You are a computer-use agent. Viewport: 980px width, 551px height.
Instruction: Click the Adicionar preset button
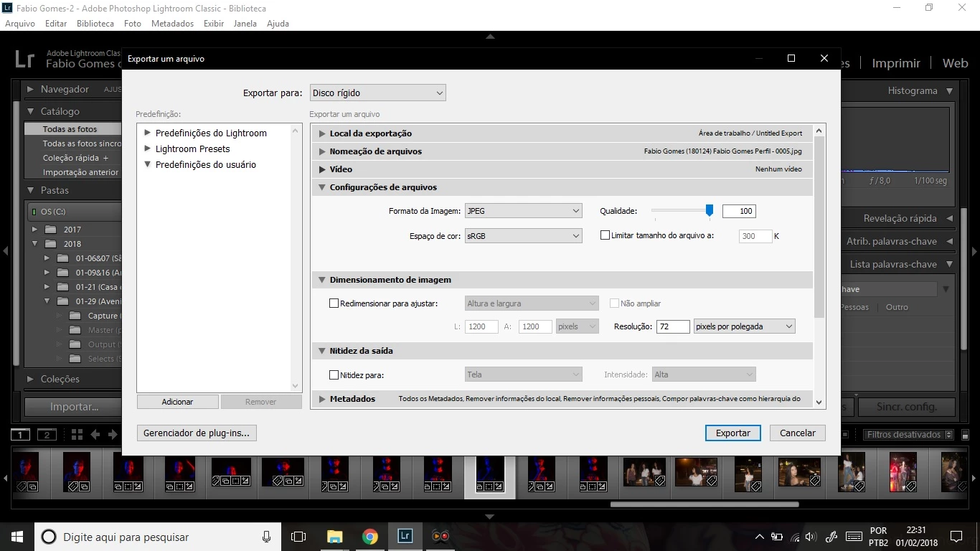(177, 402)
